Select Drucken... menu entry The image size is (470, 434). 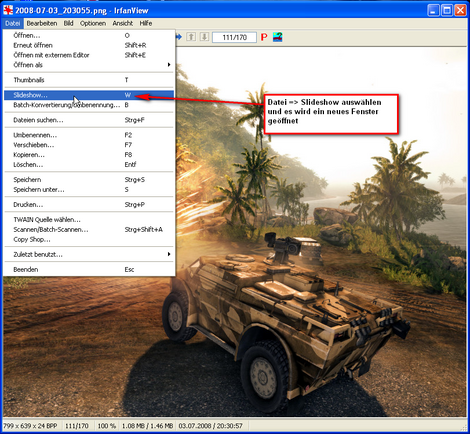pos(89,205)
